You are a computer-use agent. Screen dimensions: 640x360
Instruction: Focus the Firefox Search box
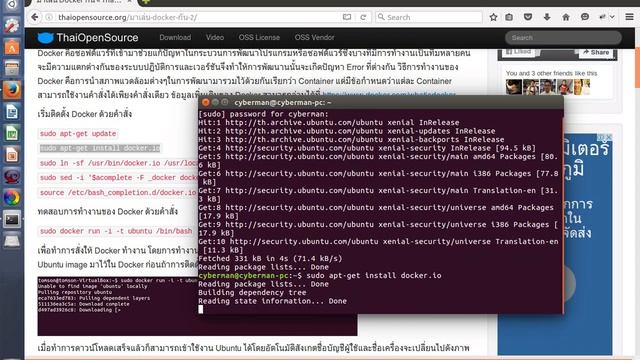(x=429, y=17)
